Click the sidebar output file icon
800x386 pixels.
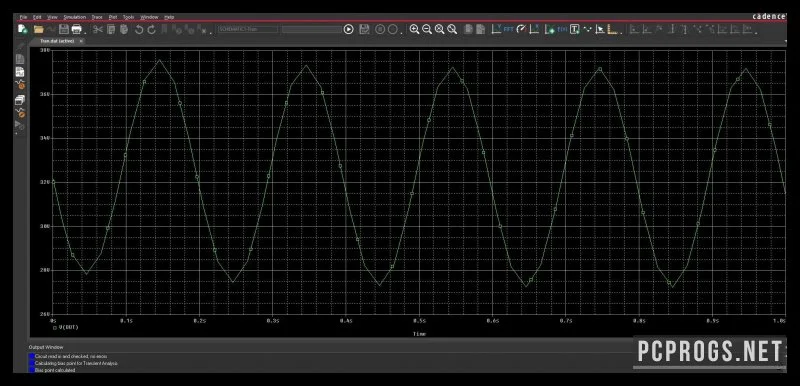(20, 72)
